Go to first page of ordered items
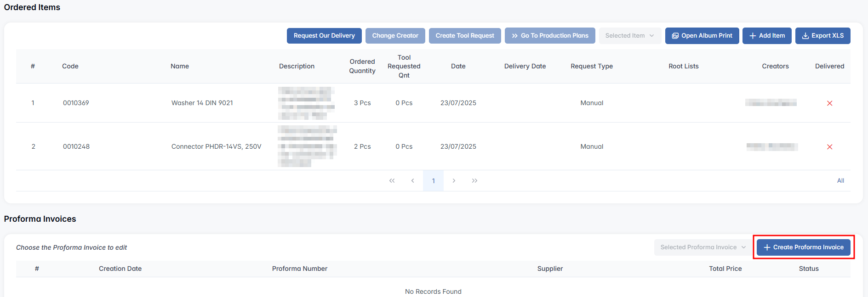The width and height of the screenshot is (868, 297). (392, 181)
